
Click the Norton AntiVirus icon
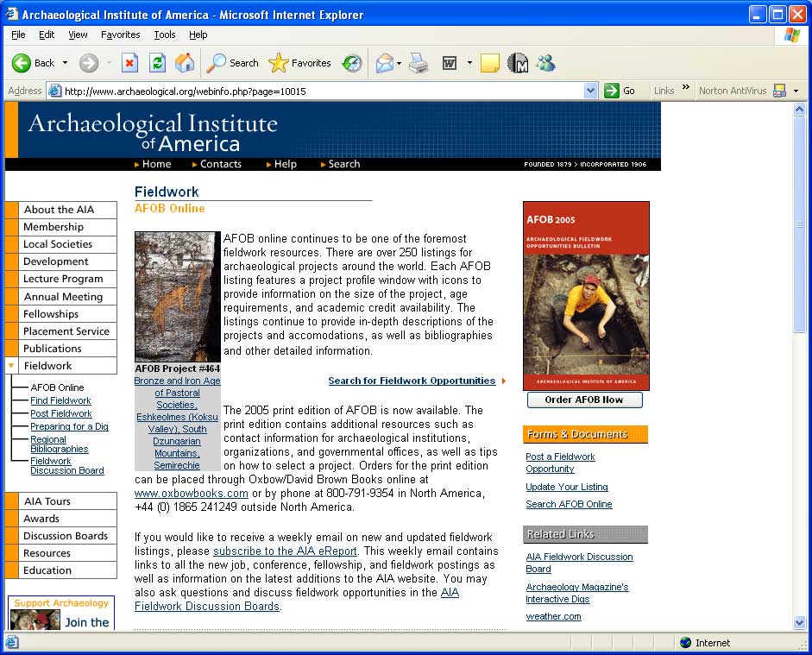(779, 91)
